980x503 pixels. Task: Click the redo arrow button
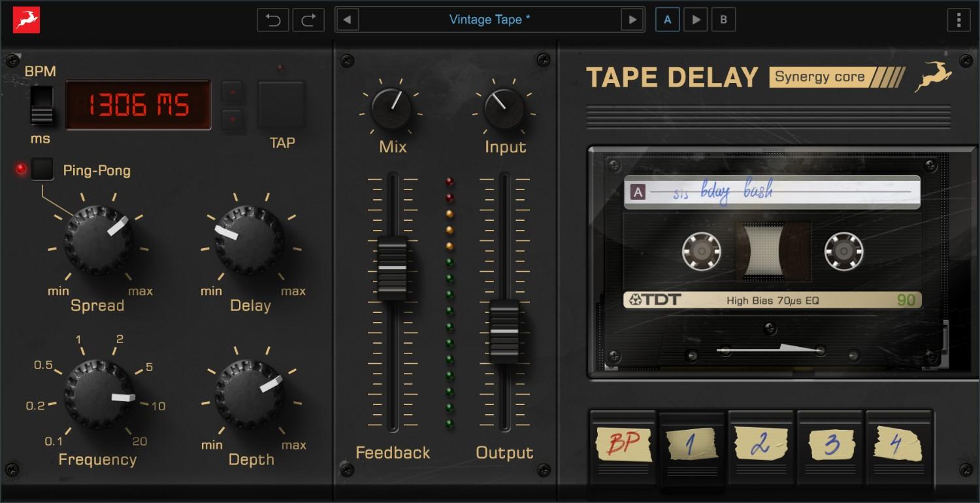pos(308,20)
